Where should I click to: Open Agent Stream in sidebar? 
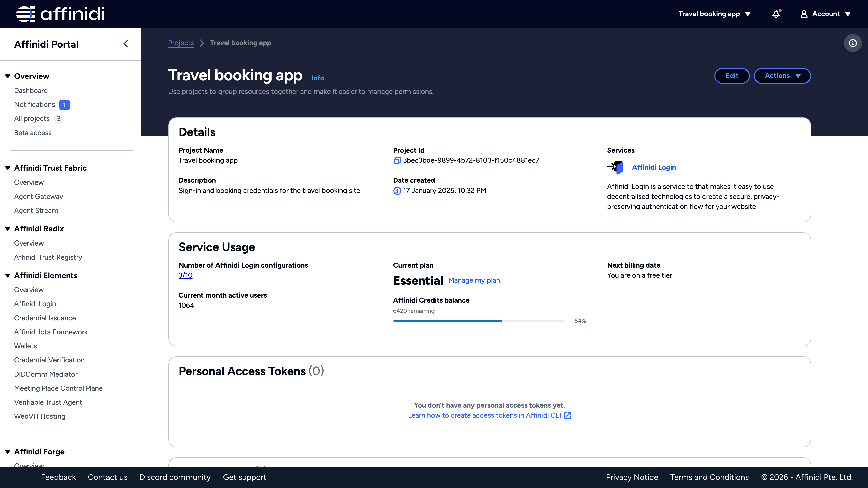[36, 211]
